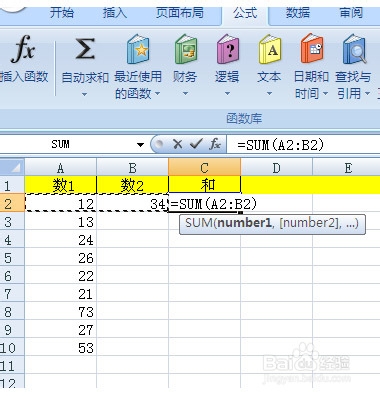Select column C header
Image resolution: width=380 pixels, height=396 pixels.
click(204, 167)
